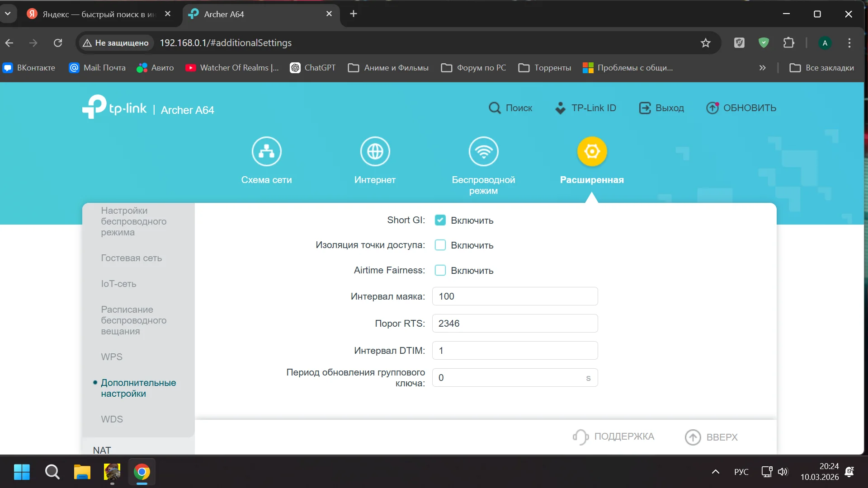Open WDS settings in sidebar

[112, 419]
